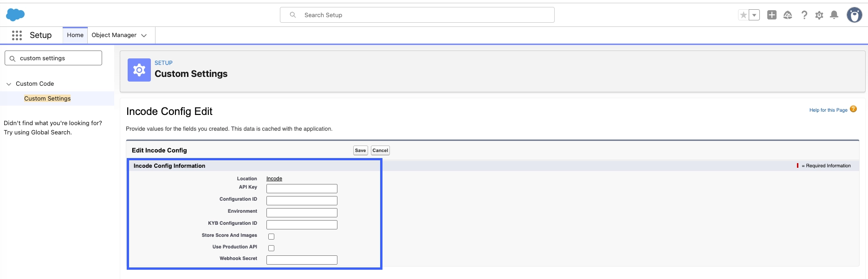
Task: Select Custom Settings in sidebar
Action: 47,99
